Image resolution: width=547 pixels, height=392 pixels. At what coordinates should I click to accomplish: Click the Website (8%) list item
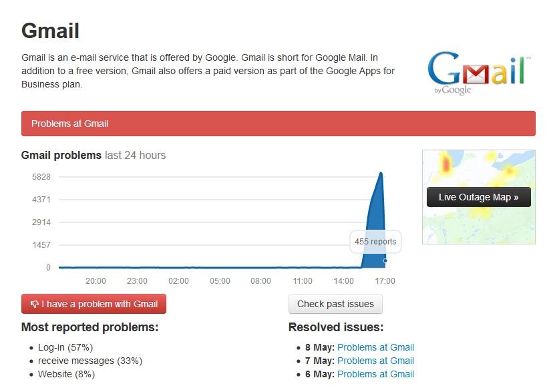pos(66,374)
